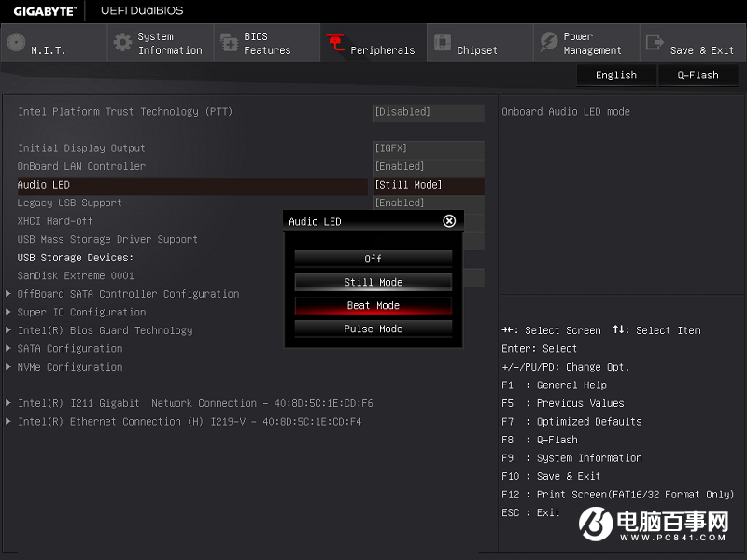Click the Power Management leaf icon
The image size is (747, 560).
548,43
